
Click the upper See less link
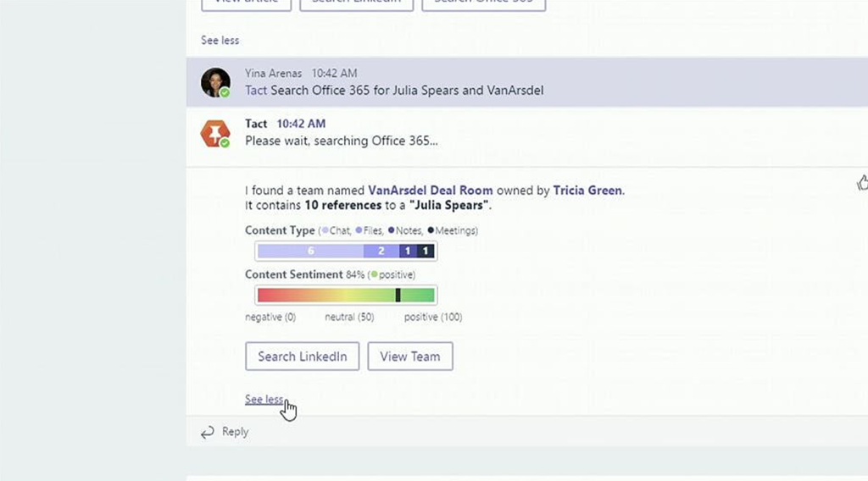220,41
